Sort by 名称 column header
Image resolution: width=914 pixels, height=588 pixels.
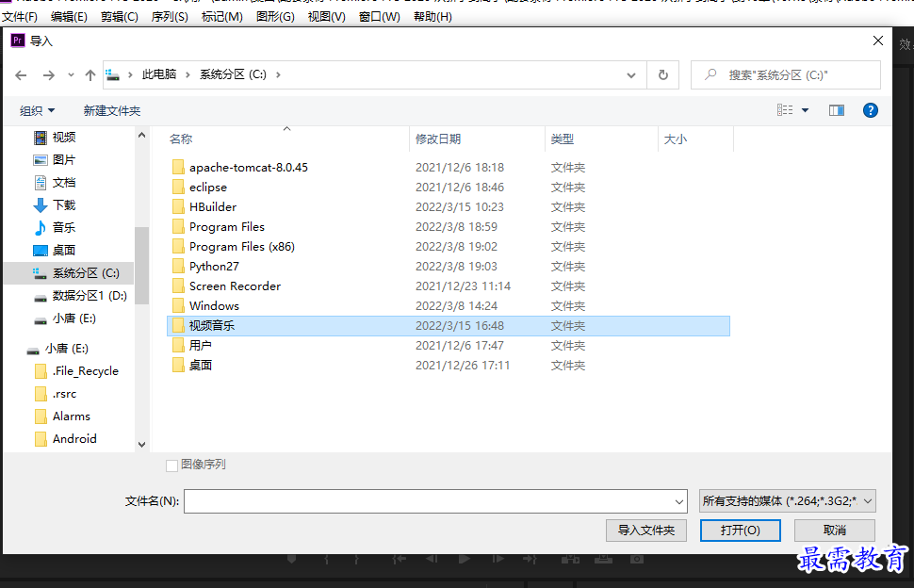click(x=181, y=139)
